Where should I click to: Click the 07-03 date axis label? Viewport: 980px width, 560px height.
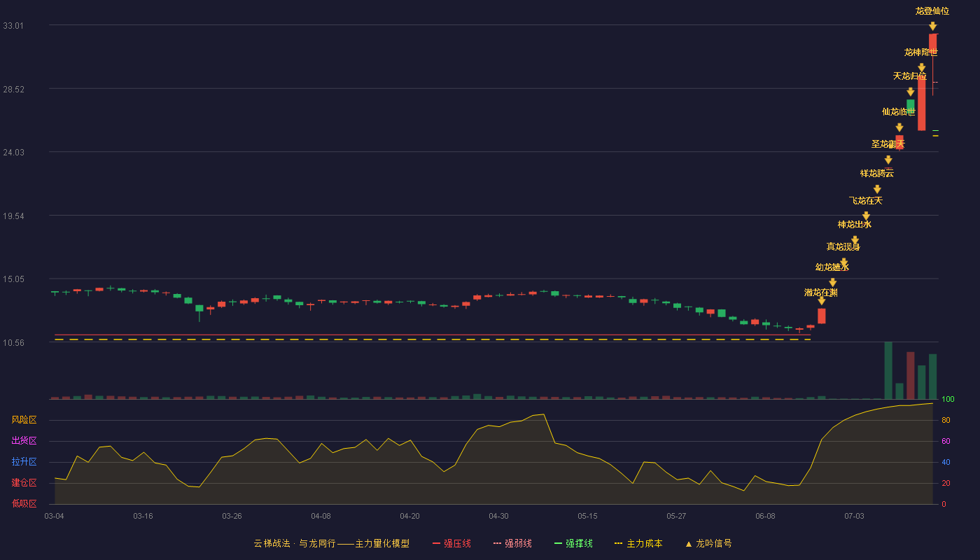tap(854, 516)
